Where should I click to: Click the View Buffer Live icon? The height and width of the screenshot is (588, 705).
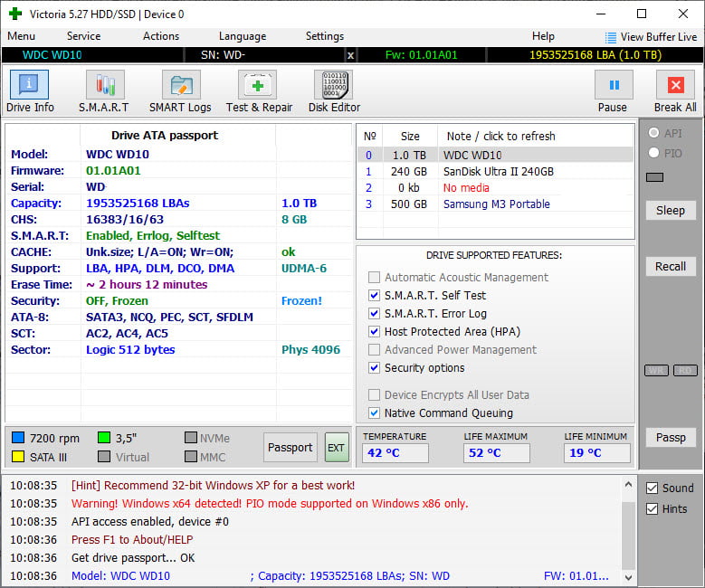pos(611,37)
